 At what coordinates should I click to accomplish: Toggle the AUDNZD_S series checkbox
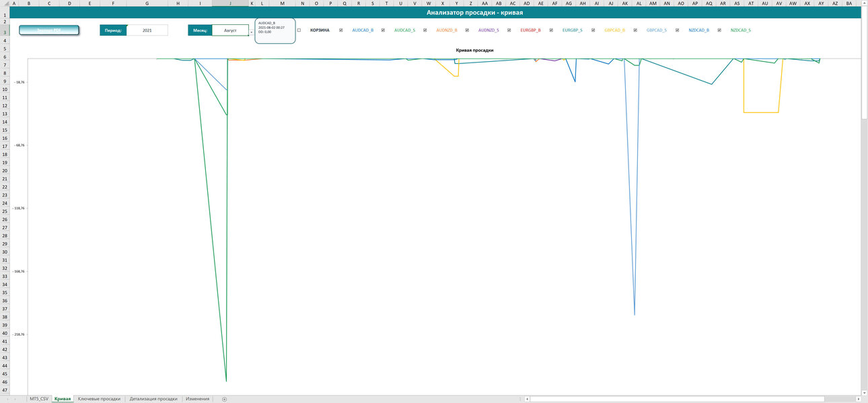(x=467, y=30)
